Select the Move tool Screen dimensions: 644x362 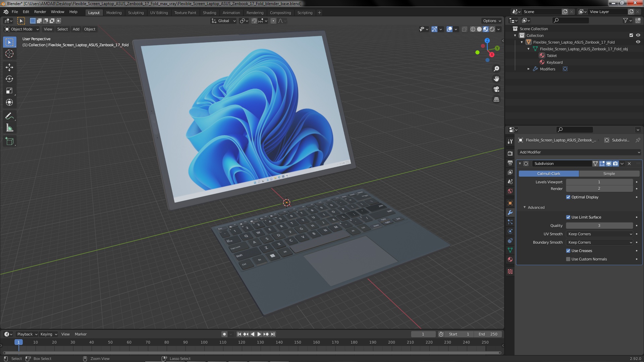9,67
